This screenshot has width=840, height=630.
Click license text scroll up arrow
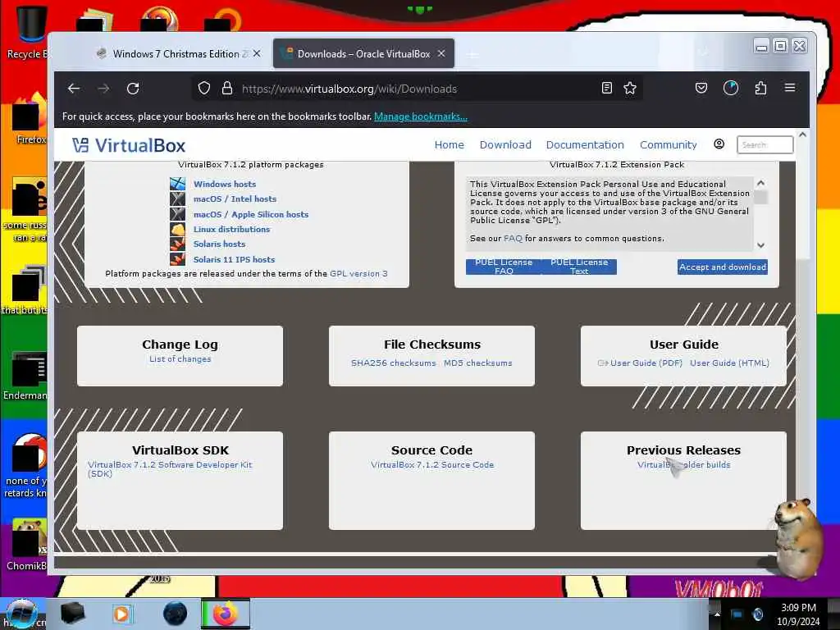tap(760, 183)
